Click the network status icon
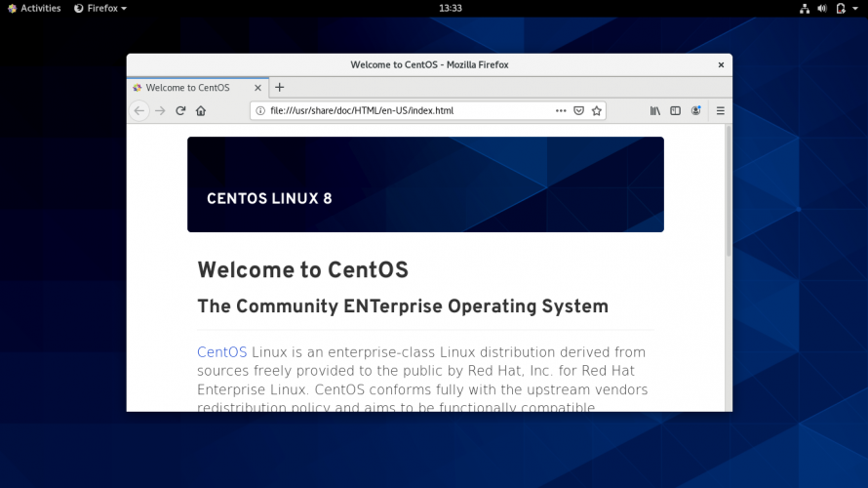The image size is (868, 488). pos(805,9)
